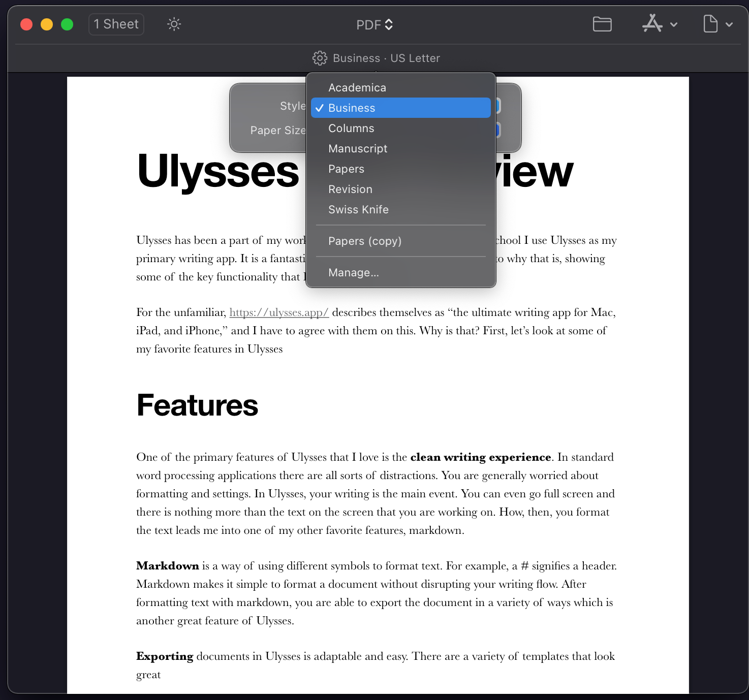749x700 pixels.
Task: Select Manuscript from the style menu
Action: point(358,148)
